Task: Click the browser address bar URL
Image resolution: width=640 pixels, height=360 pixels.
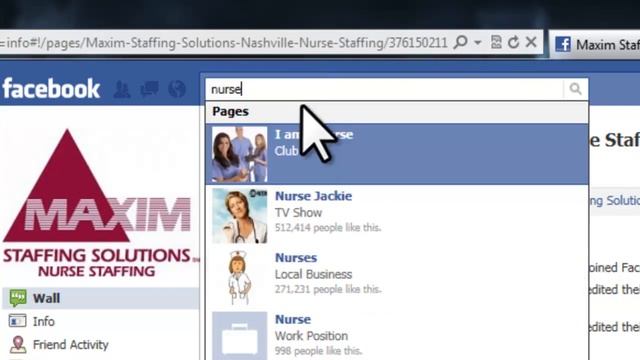Action: tap(224, 42)
